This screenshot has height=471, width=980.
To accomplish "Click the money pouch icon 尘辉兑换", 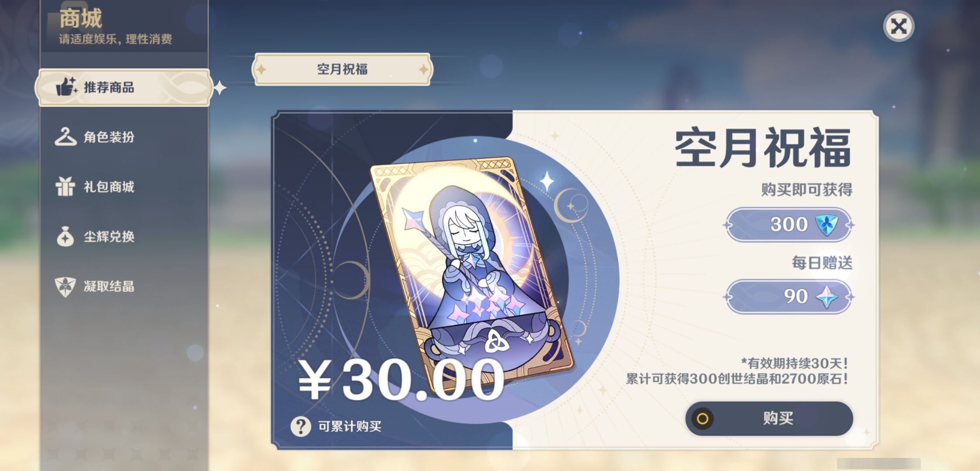I will point(65,236).
